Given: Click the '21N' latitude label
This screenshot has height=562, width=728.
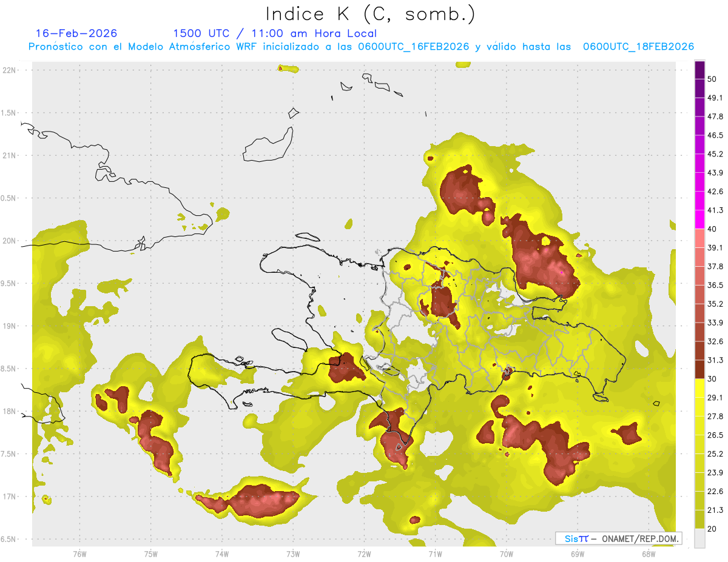Looking at the screenshot, I should pyautogui.click(x=10, y=155).
